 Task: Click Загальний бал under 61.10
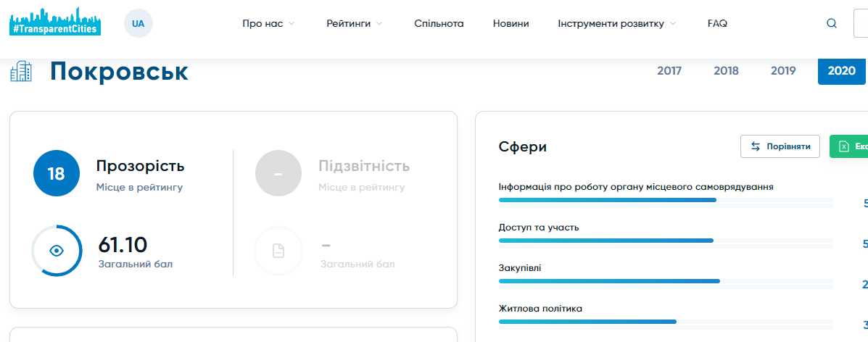coord(136,264)
